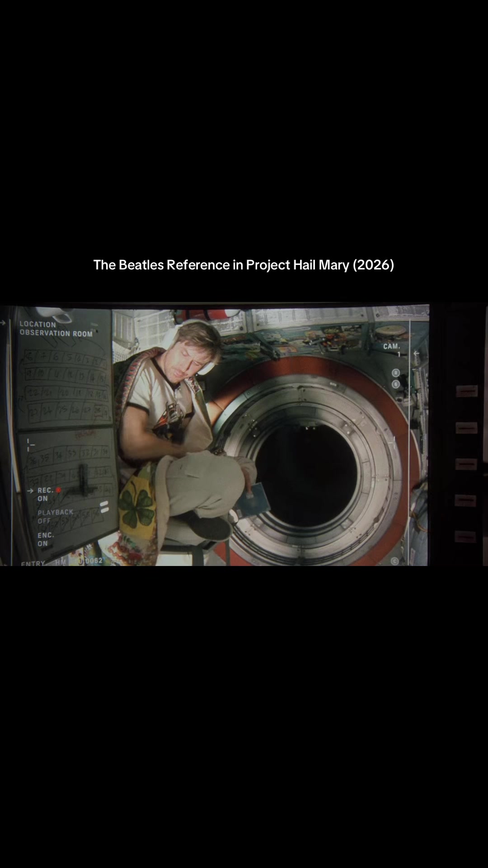
Task: Click the "REC. ON" overlay text
Action: 45,494
